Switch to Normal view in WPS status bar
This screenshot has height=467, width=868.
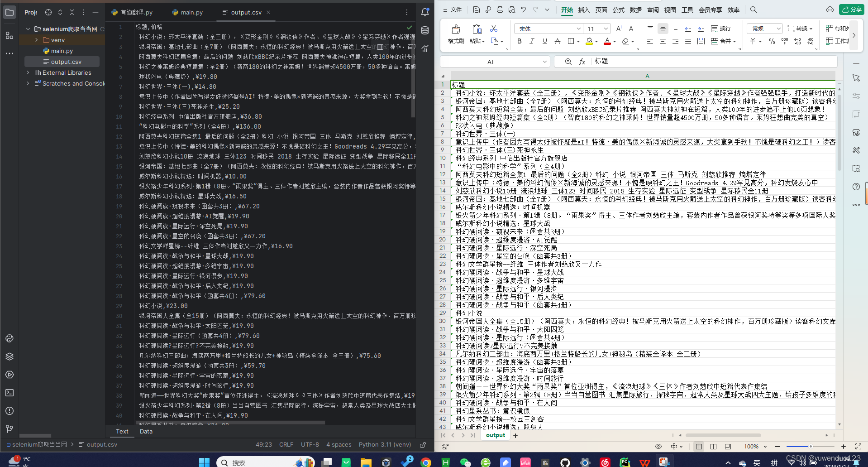[699, 447]
